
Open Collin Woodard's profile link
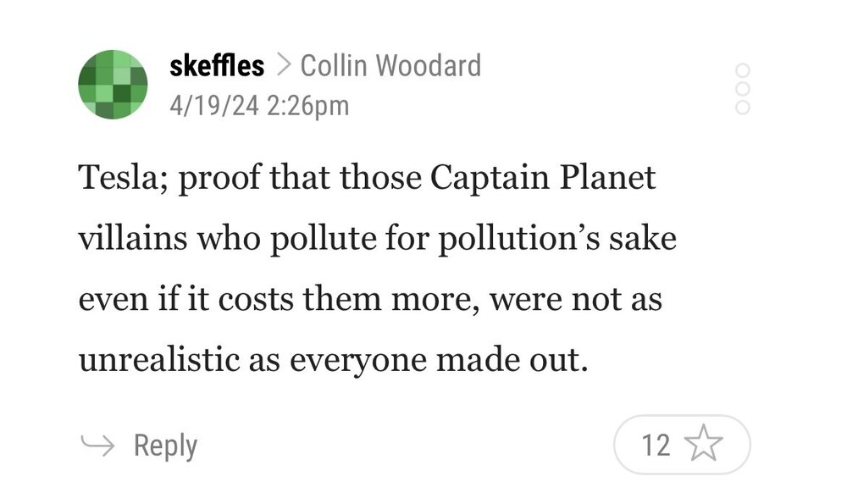pyautogui.click(x=390, y=66)
